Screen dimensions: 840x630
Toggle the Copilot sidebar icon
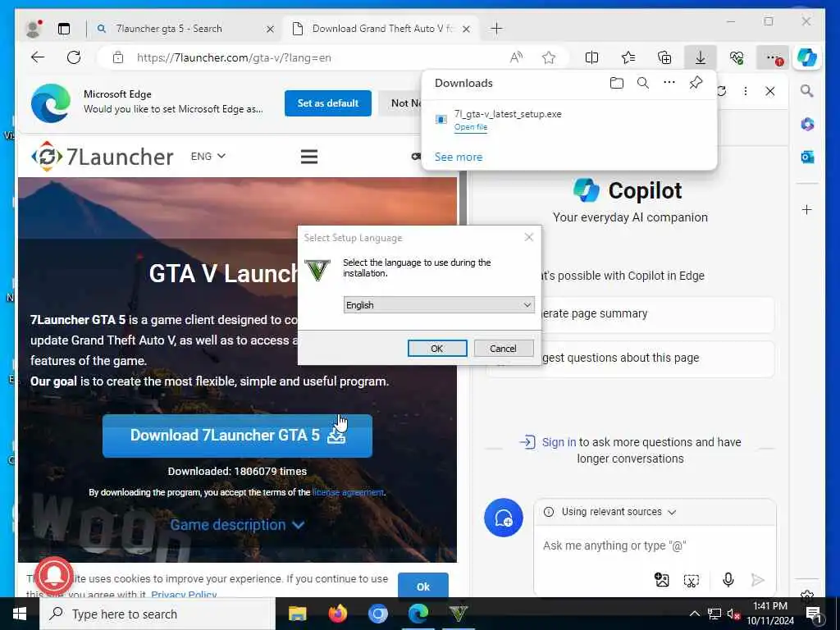click(807, 57)
